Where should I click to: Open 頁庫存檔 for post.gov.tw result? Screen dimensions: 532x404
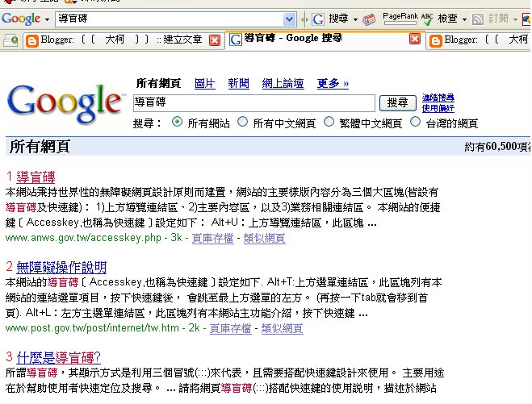click(231, 328)
